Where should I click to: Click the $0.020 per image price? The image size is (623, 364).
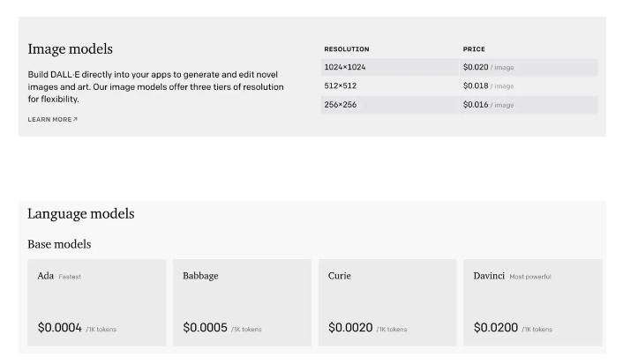[x=488, y=68]
